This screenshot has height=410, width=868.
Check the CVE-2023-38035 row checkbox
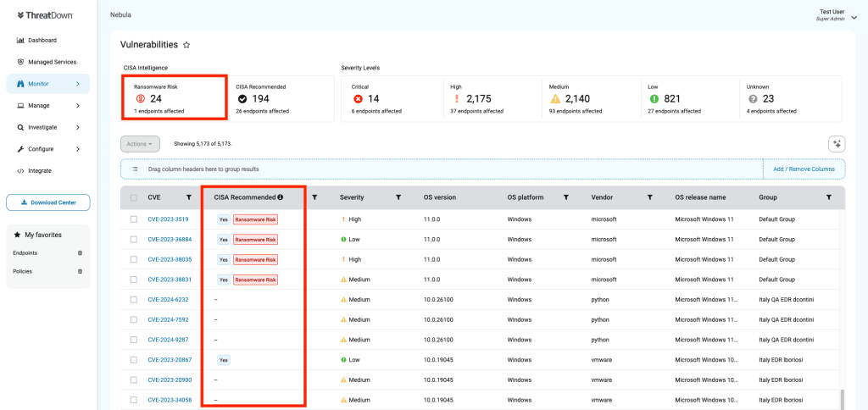tap(133, 259)
